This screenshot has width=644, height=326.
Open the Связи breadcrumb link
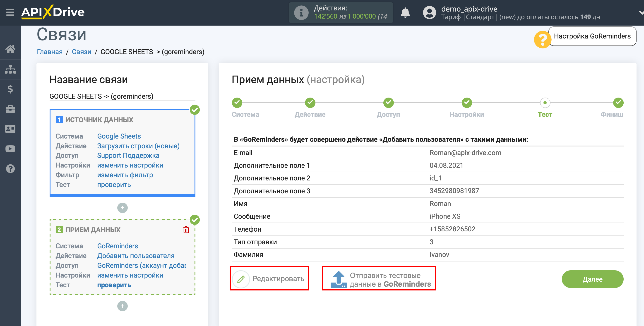coord(82,52)
